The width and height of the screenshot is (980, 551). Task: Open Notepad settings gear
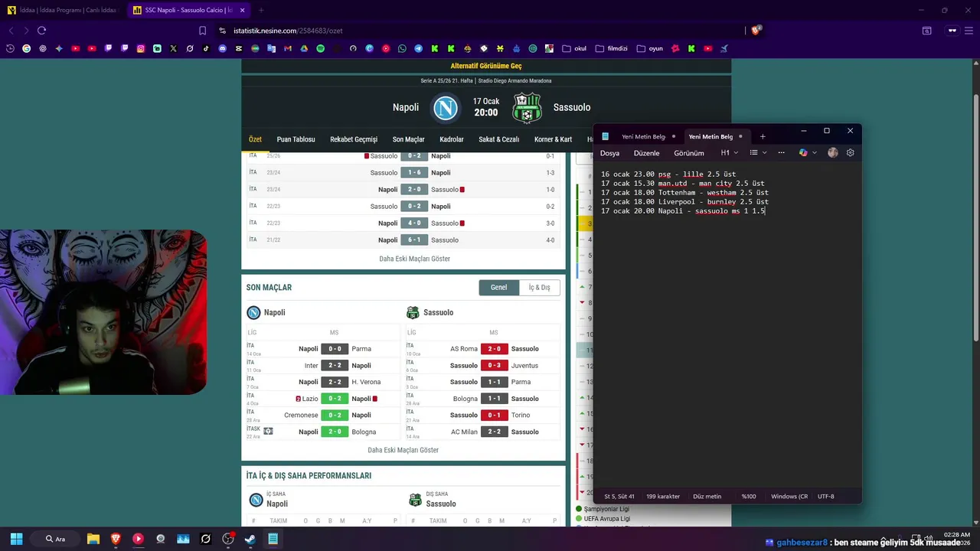point(850,152)
